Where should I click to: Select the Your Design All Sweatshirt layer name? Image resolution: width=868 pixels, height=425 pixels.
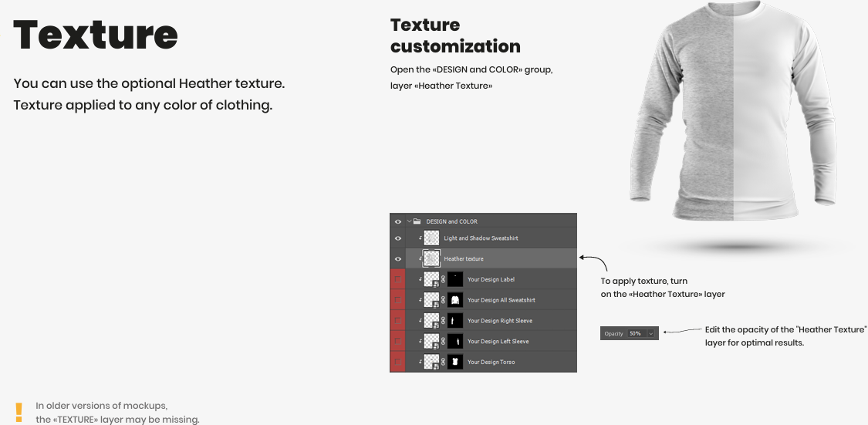[502, 300]
